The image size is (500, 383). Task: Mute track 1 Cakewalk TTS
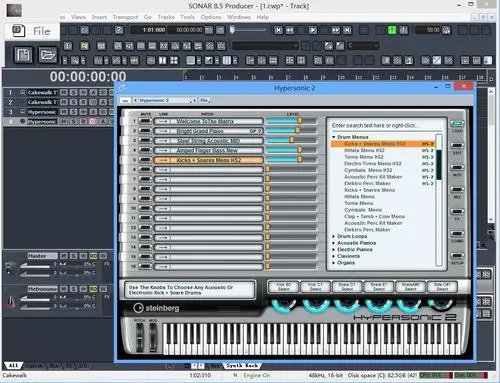point(64,92)
